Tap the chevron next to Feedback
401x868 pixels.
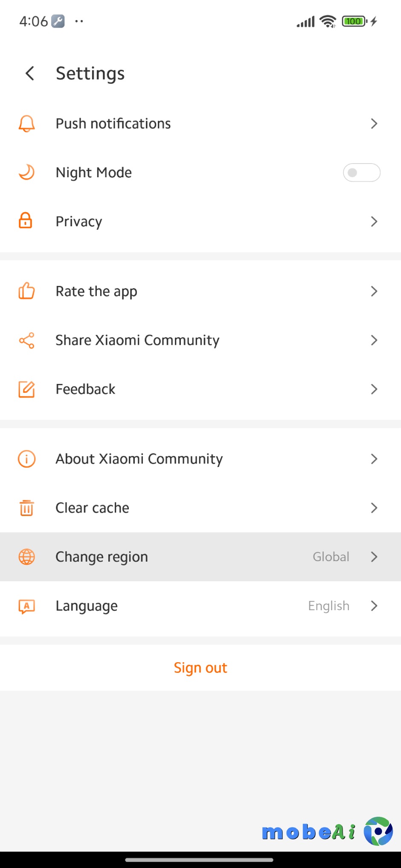point(374,389)
